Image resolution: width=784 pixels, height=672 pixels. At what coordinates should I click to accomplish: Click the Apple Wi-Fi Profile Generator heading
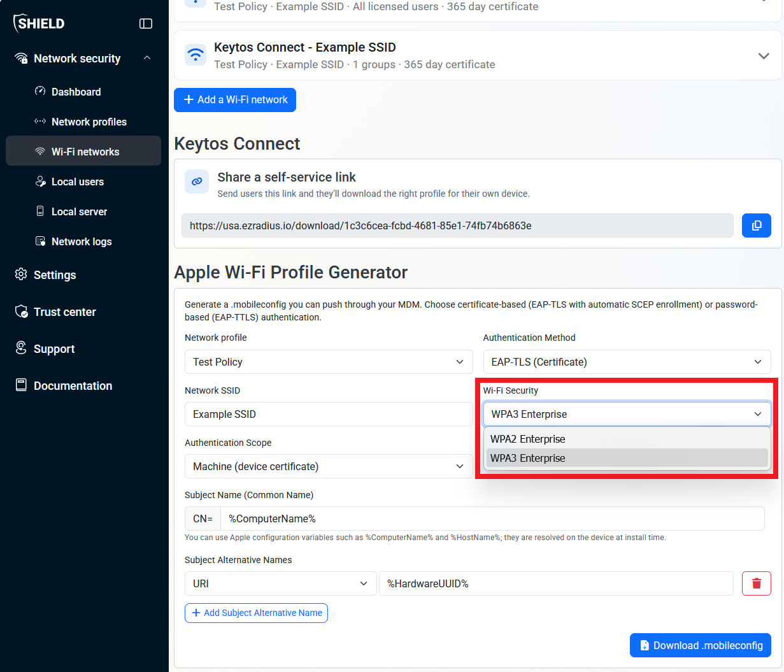pos(291,272)
